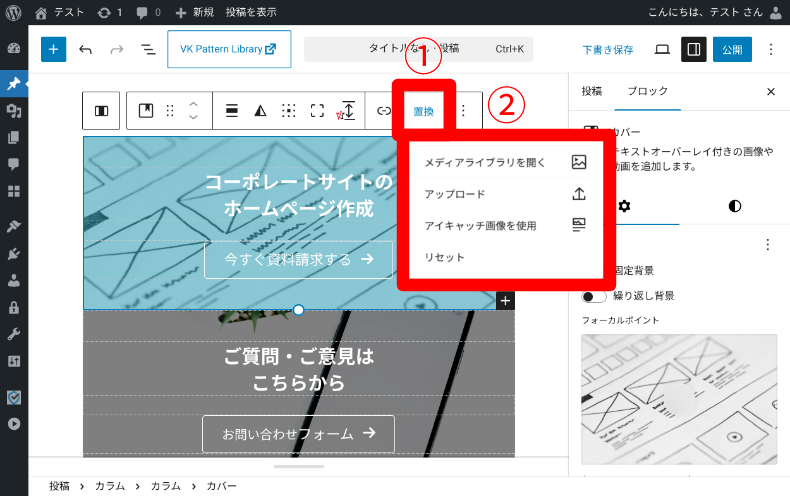The image size is (790, 496).
Task: Click 投稿を表示 in the admin bar
Action: pos(251,12)
